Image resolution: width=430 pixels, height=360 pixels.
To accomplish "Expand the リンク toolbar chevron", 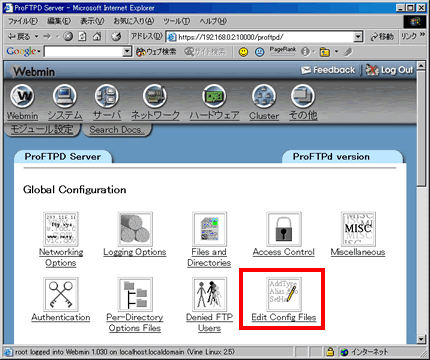I will pos(422,34).
